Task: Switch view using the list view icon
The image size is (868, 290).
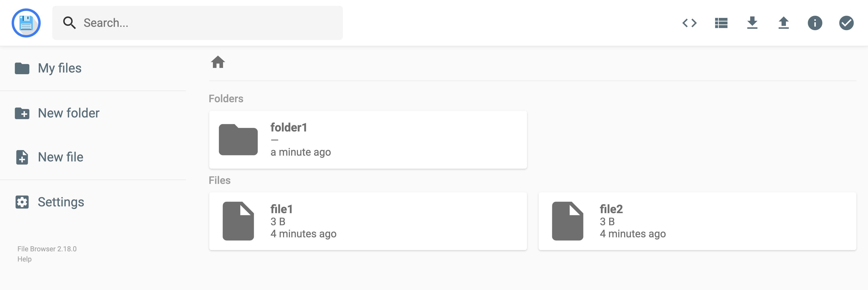Action: click(x=721, y=23)
